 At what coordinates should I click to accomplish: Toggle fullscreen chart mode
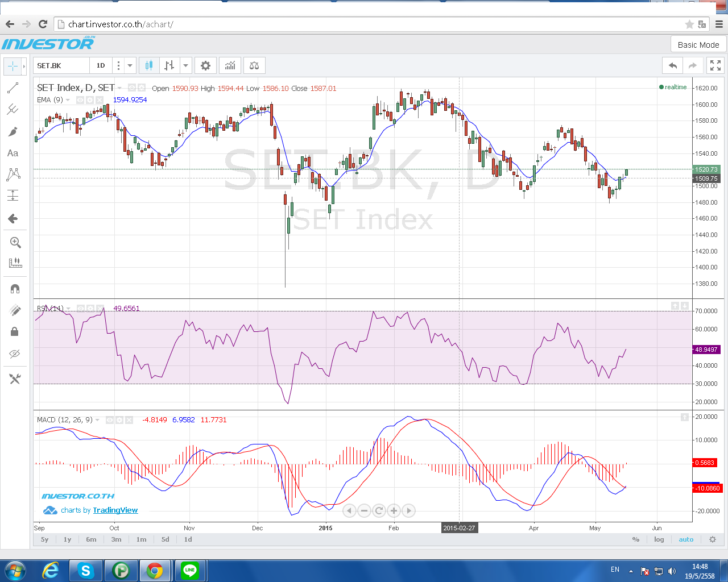[x=715, y=66]
